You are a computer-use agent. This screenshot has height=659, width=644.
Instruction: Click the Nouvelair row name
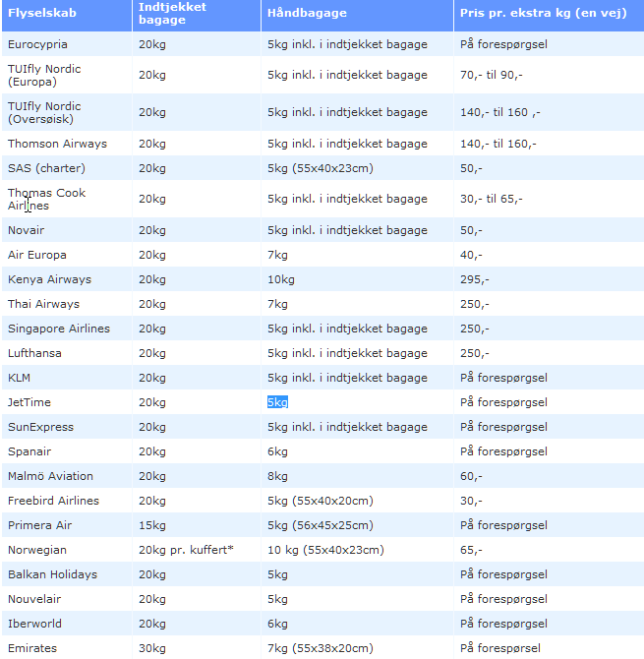click(x=34, y=599)
